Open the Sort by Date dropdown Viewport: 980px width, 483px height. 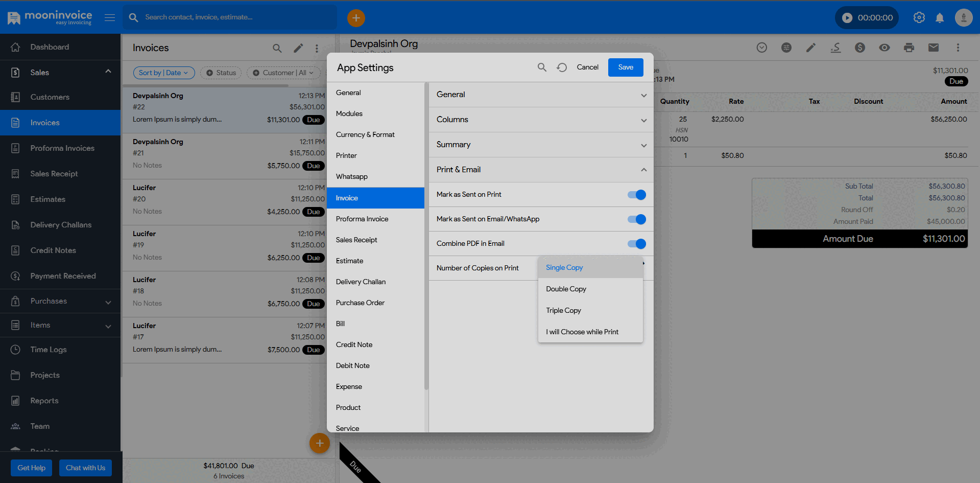point(164,73)
